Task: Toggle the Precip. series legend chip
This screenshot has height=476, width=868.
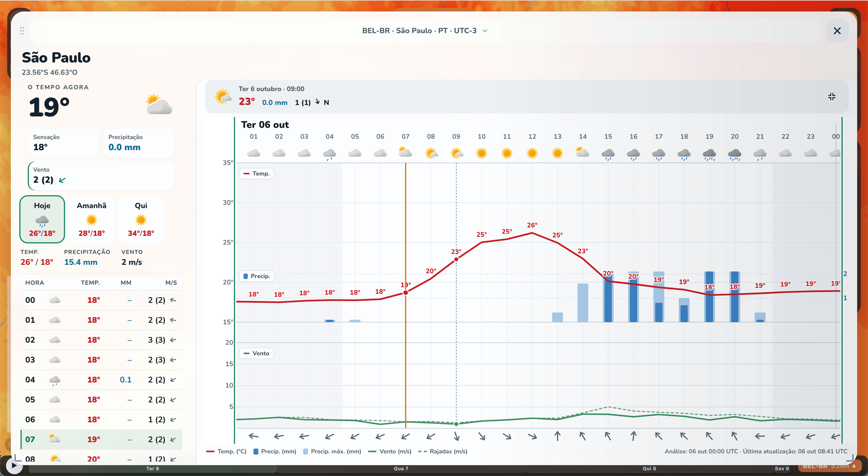Action: [x=256, y=276]
